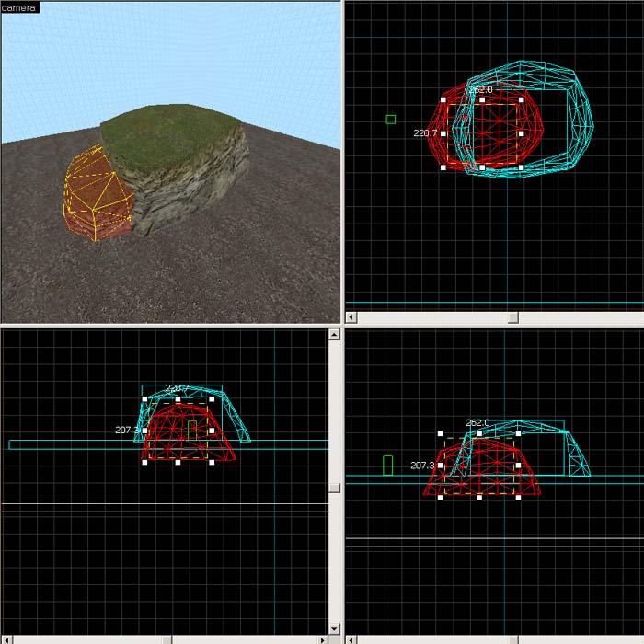
Task: Select the orange highlighted mesh in camera view
Action: 95,198
